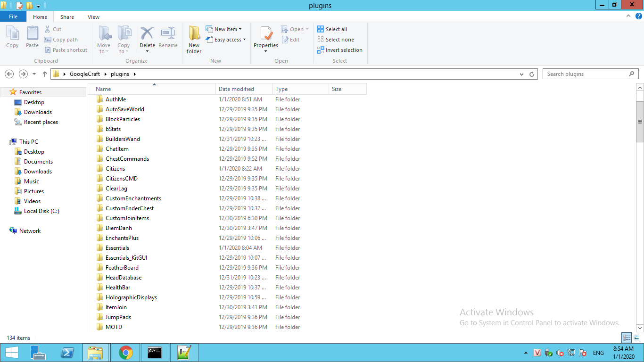Select Recent places under Favorites
Screen dimensions: 644x362
41,122
